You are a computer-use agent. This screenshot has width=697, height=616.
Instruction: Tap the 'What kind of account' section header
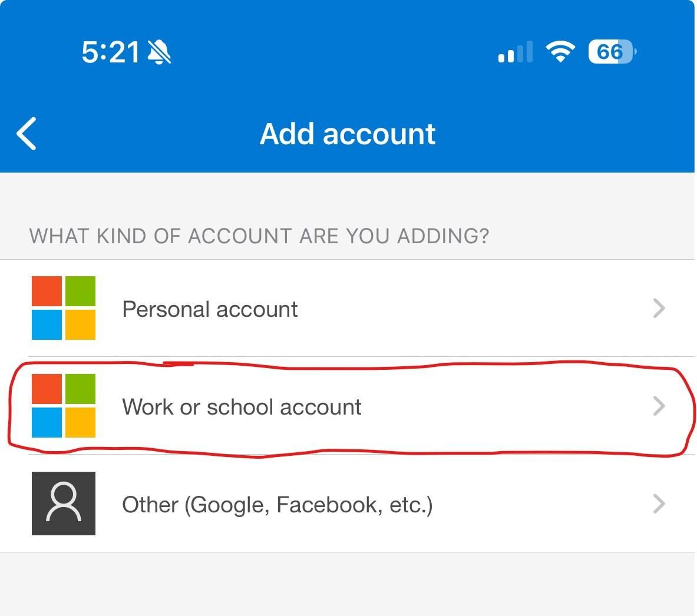[259, 236]
